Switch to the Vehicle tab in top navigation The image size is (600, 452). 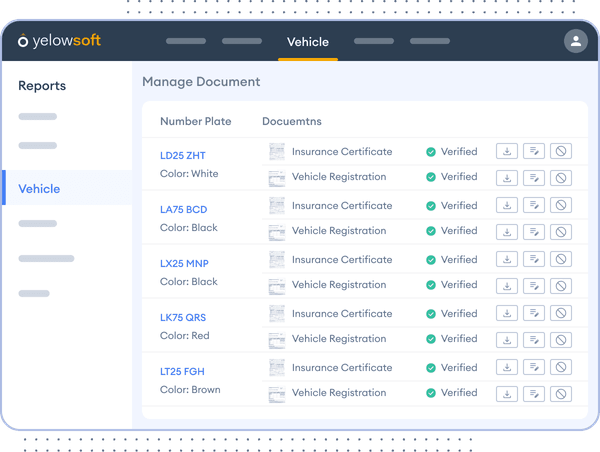(x=307, y=42)
